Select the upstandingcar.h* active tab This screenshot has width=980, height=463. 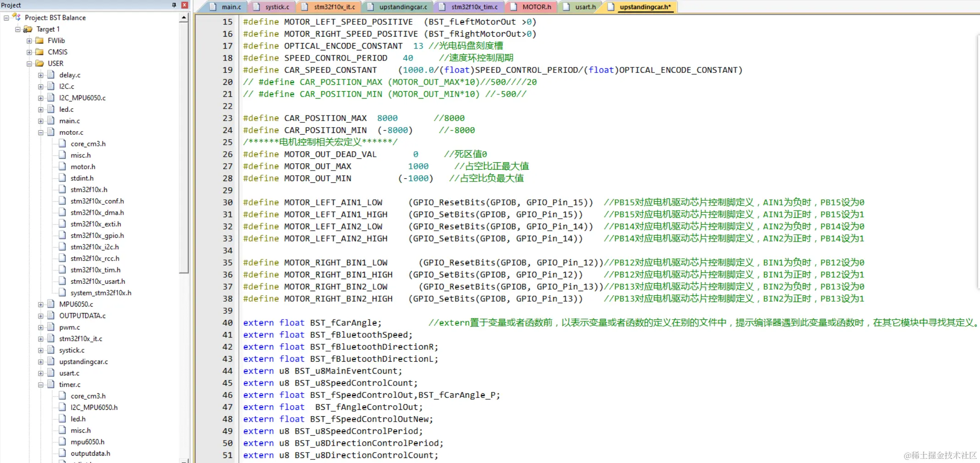pos(640,7)
